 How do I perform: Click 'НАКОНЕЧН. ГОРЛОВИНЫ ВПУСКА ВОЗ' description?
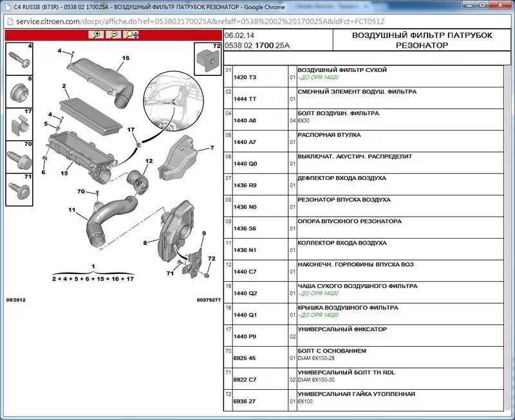[356, 264]
